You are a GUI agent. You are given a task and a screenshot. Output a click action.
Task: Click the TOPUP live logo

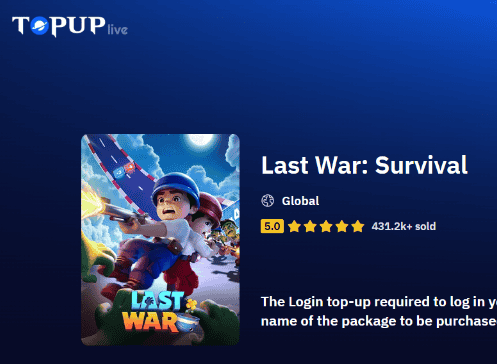coord(70,26)
